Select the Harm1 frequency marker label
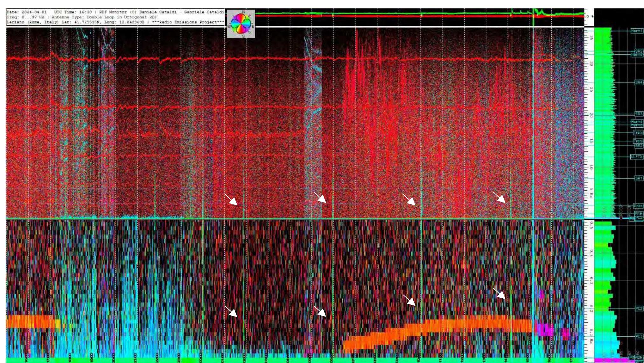The image size is (644, 363). coord(637,31)
